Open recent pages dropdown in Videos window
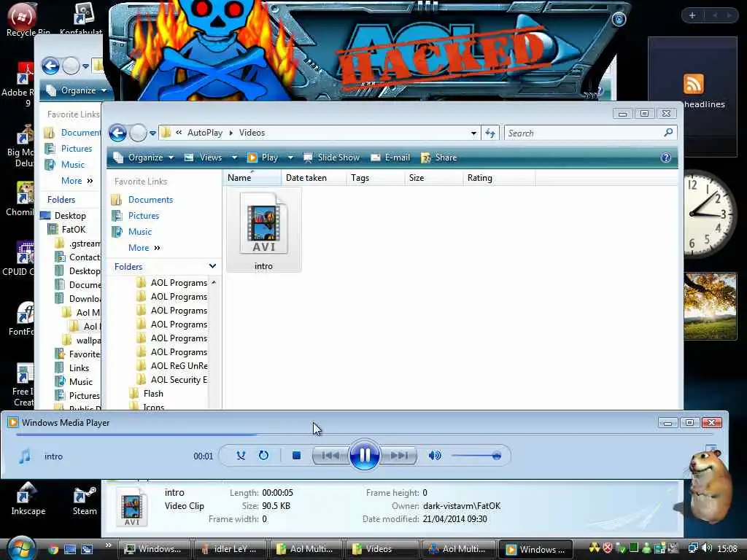 152,133
